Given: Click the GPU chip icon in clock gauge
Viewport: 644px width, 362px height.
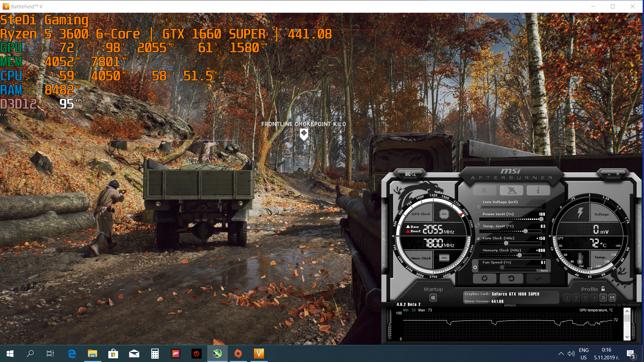Looking at the screenshot, I should (444, 214).
